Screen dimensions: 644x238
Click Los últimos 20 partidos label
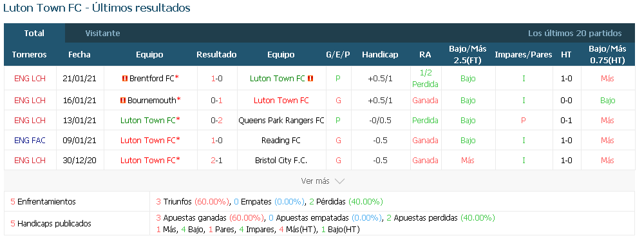(575, 34)
